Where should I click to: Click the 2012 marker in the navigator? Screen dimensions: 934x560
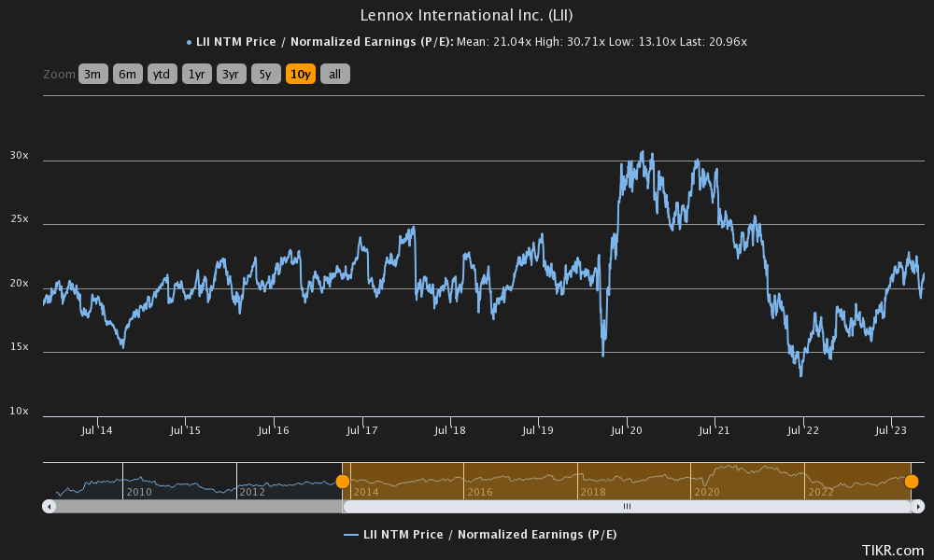pyautogui.click(x=252, y=492)
